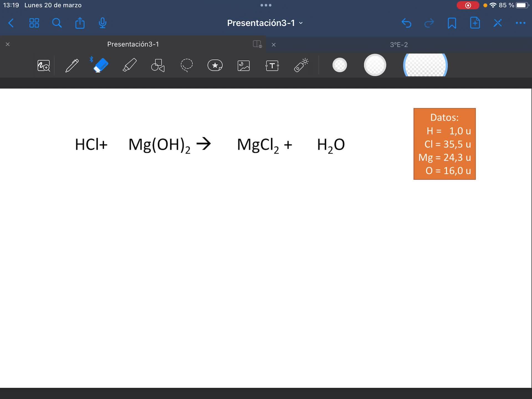Select the Shapes tool
The image size is (532, 399).
tap(158, 66)
